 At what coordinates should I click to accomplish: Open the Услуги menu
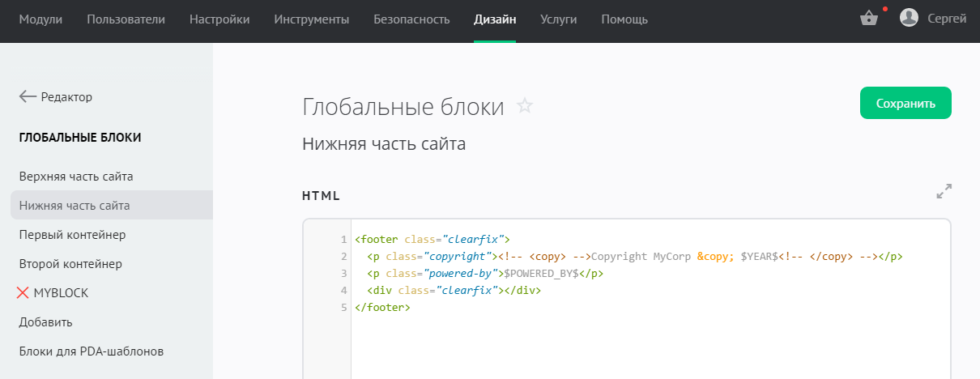[x=558, y=19]
